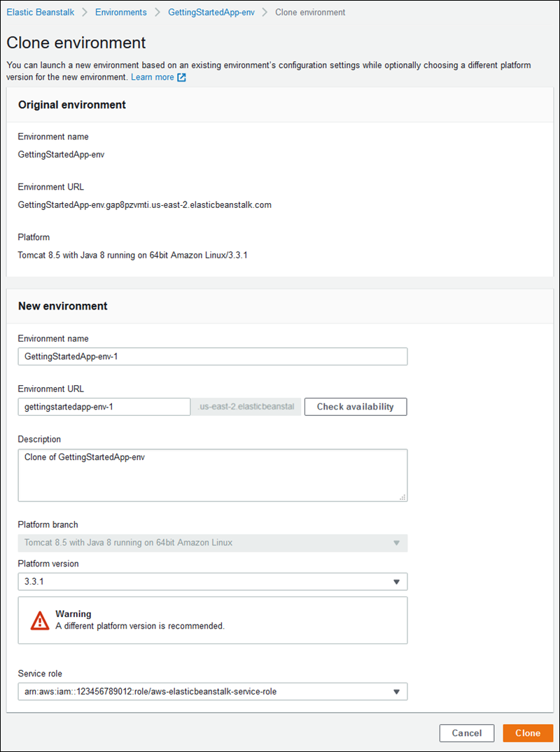560x752 pixels.
Task: Click the Learn more external link icon
Action: 181,78
